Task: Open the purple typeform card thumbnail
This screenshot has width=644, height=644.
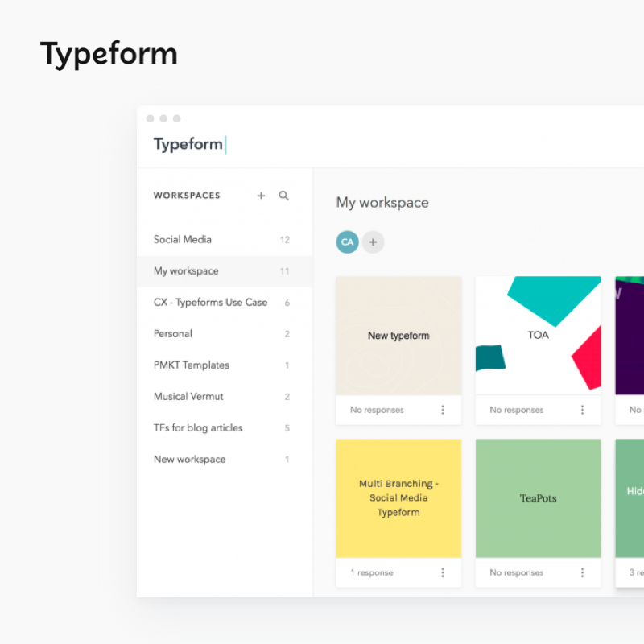Action: point(630,336)
